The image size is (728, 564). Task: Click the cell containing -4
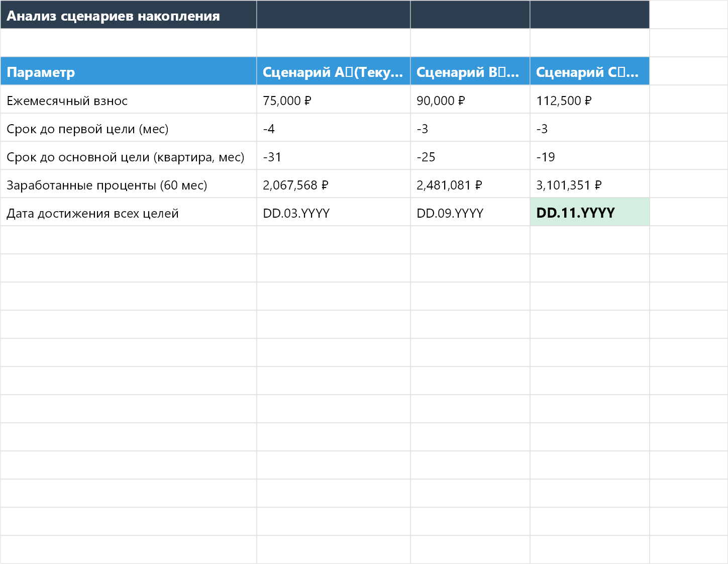coord(333,129)
